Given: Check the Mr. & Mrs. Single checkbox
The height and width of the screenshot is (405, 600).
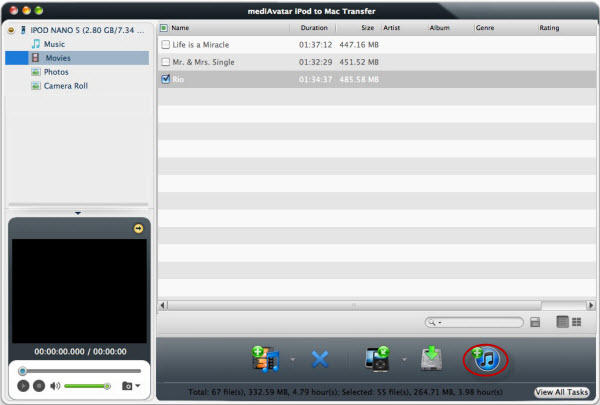Looking at the screenshot, I should coord(166,62).
